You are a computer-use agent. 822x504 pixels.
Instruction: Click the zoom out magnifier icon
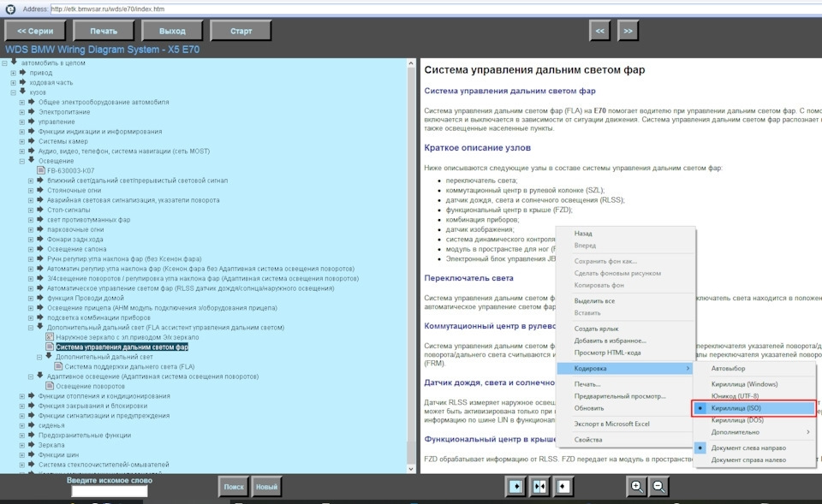pyautogui.click(x=658, y=487)
